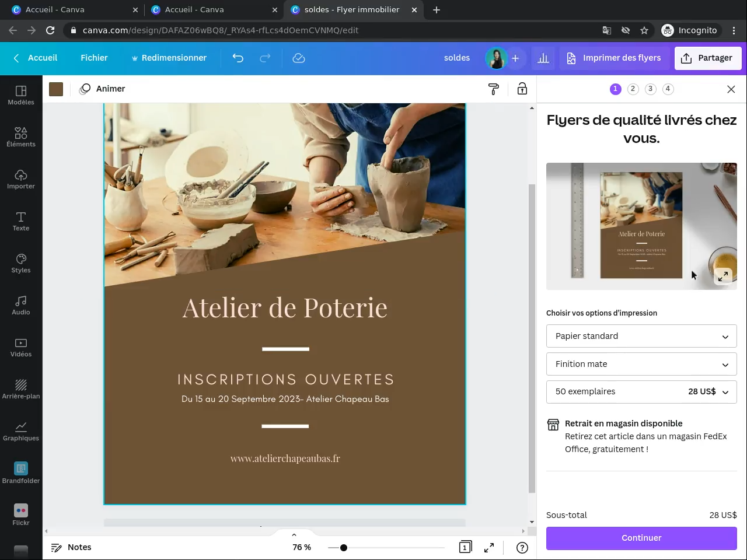The height and width of the screenshot is (560, 747).
Task: Open the Incognito profile chip
Action: (692, 30)
